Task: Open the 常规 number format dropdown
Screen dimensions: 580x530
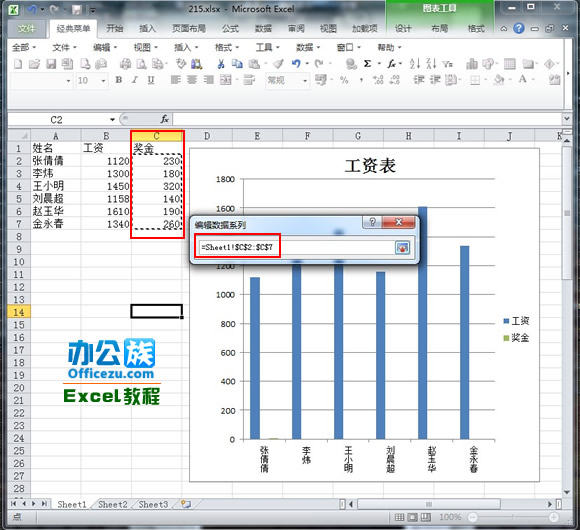Action: tap(305, 80)
